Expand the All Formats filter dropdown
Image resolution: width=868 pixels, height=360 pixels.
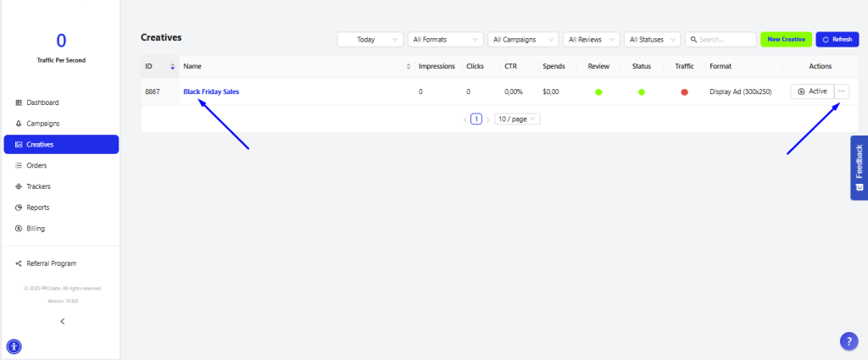445,39
